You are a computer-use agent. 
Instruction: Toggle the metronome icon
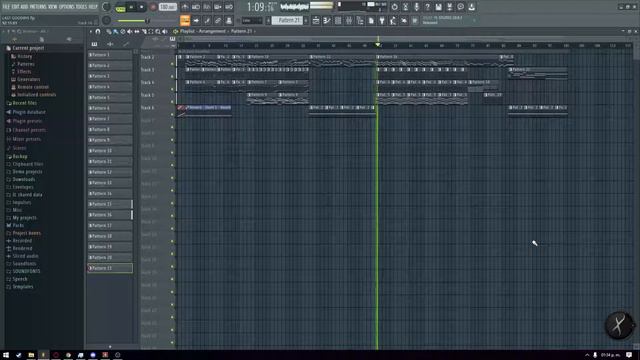click(185, 7)
